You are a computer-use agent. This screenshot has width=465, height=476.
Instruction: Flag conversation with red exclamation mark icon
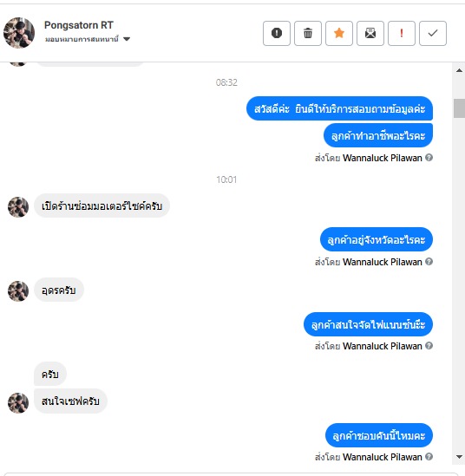tap(402, 33)
